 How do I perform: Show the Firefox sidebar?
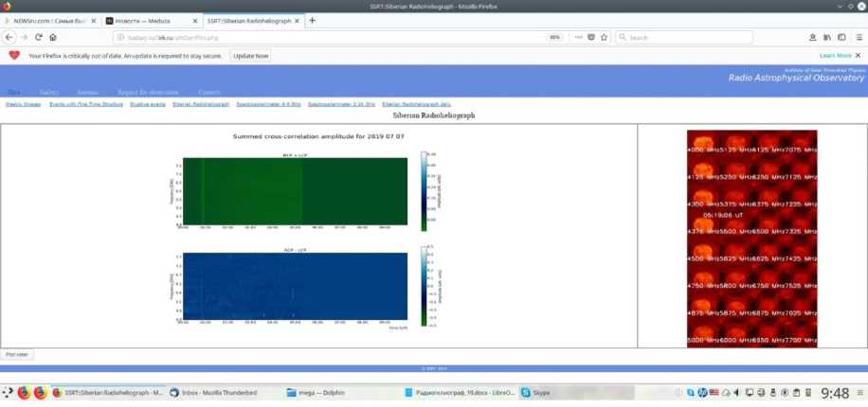coord(842,37)
